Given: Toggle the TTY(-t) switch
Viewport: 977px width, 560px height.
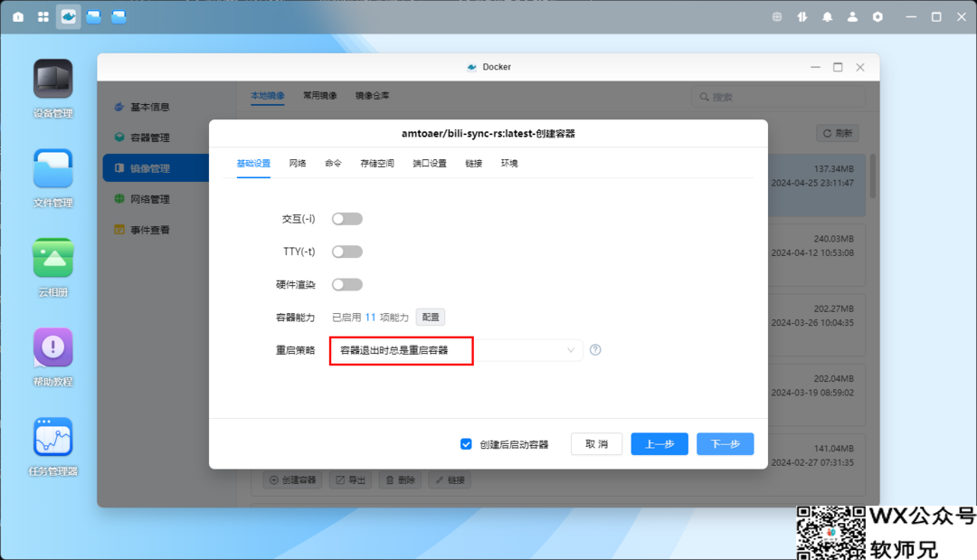Looking at the screenshot, I should coord(347,252).
